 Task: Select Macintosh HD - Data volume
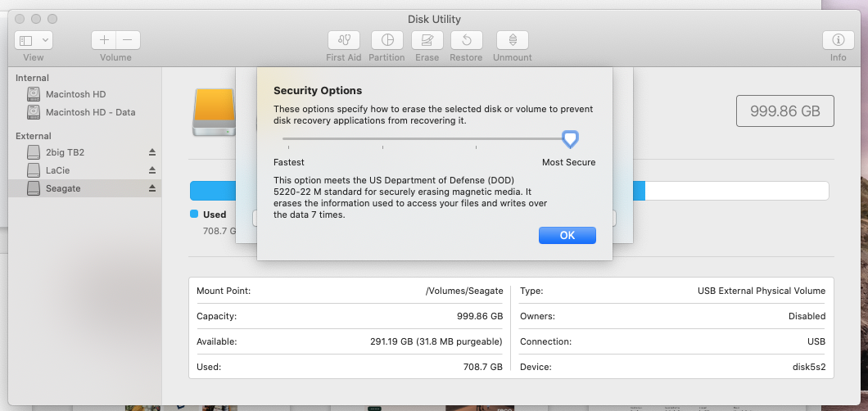[90, 112]
